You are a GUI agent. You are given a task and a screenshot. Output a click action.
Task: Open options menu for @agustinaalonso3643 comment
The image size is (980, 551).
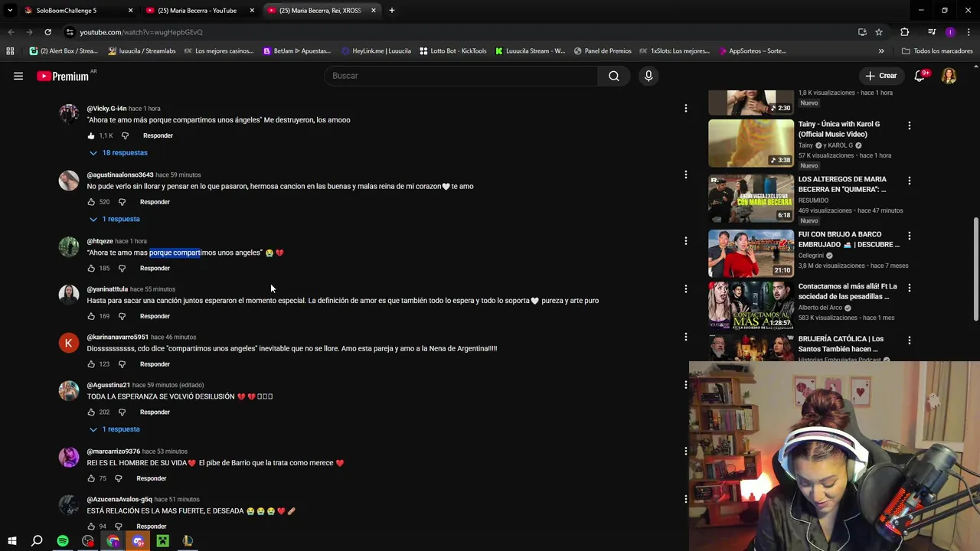686,174
